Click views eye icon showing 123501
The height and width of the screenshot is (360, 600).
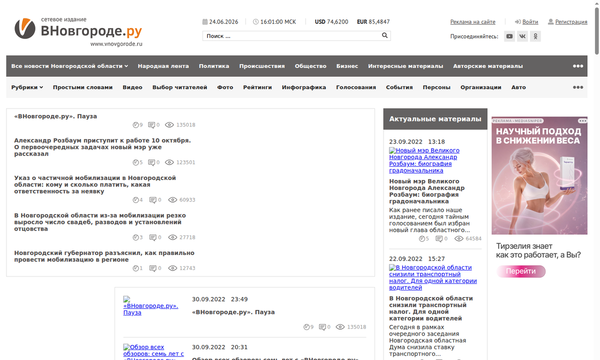[169, 163]
